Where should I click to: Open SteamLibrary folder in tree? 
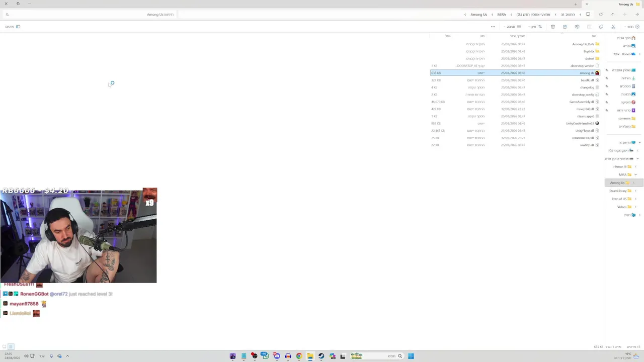[x=619, y=191]
